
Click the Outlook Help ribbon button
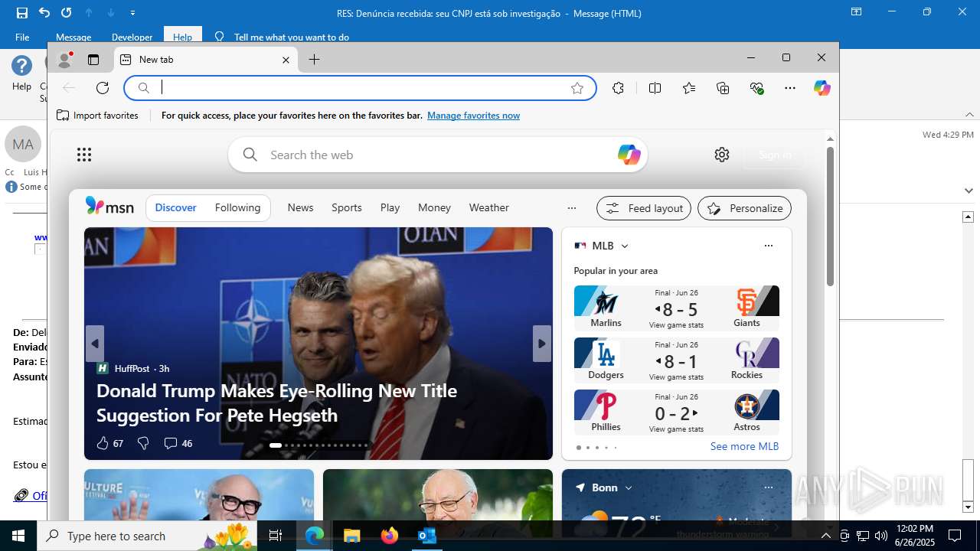(21, 74)
